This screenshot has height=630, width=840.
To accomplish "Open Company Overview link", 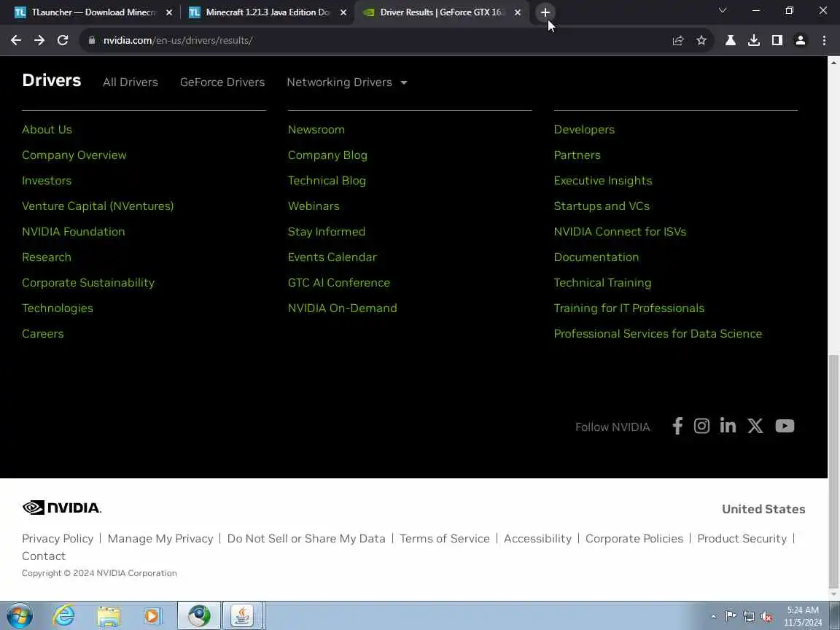I will point(74,155).
